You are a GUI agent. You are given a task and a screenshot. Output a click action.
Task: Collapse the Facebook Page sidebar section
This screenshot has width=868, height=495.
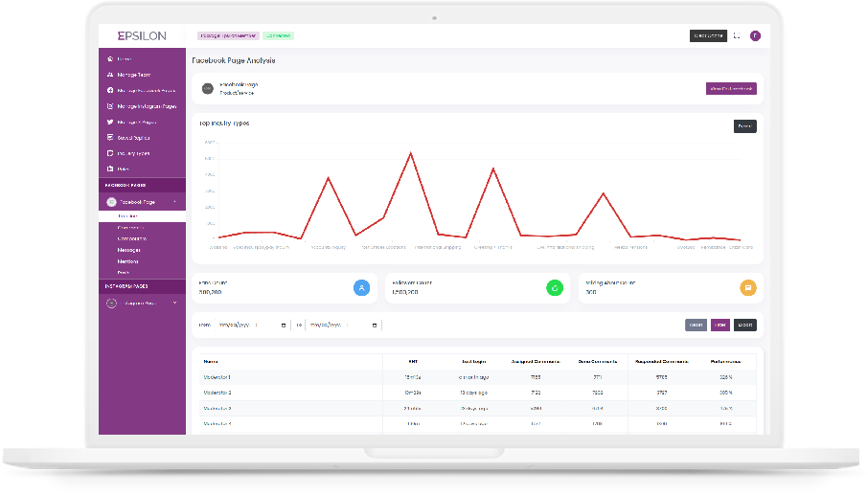[x=173, y=202]
